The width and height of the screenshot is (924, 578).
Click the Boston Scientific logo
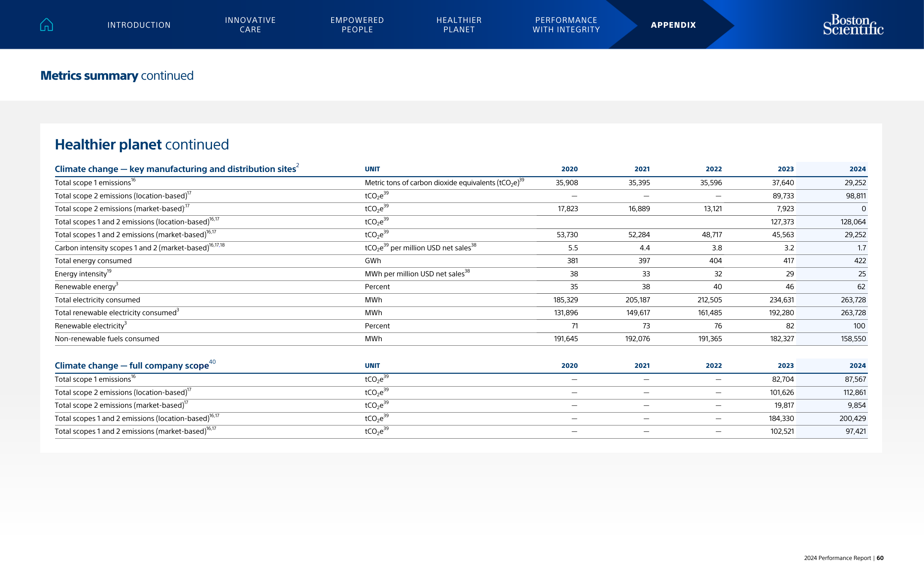853,25
